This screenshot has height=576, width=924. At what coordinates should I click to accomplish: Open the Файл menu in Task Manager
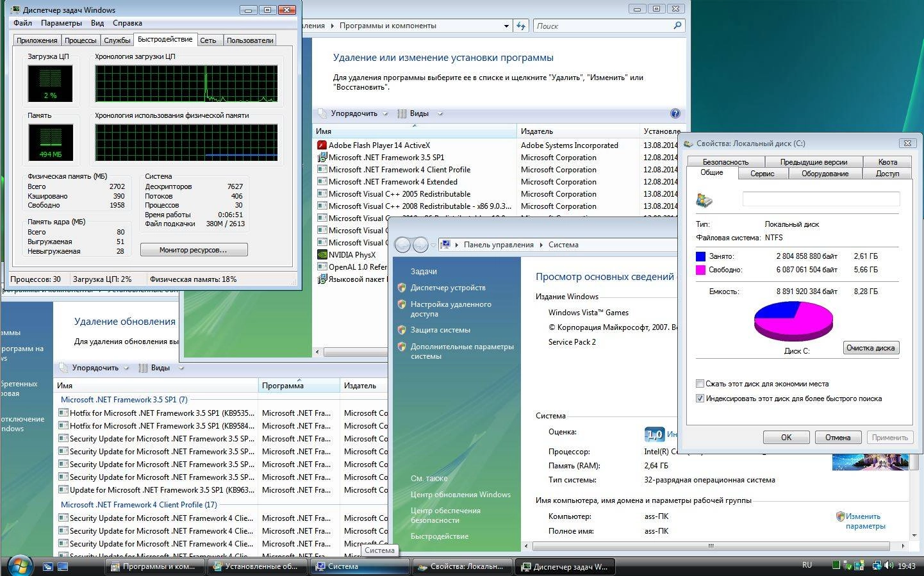click(22, 23)
